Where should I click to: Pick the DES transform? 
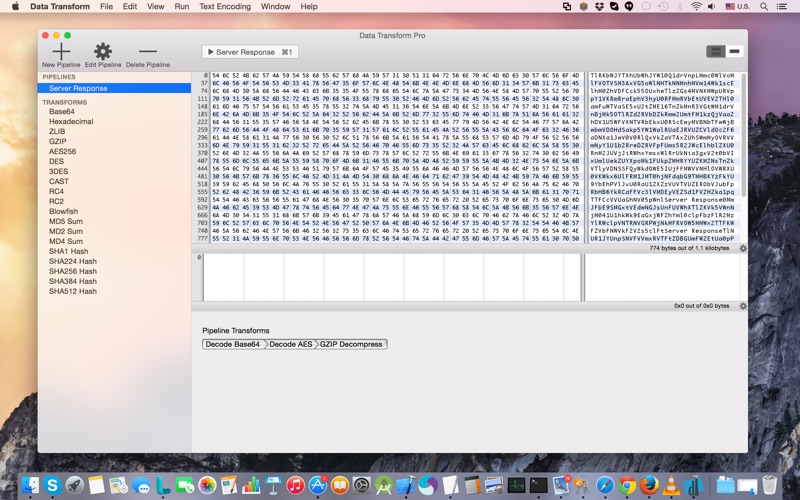click(x=56, y=161)
